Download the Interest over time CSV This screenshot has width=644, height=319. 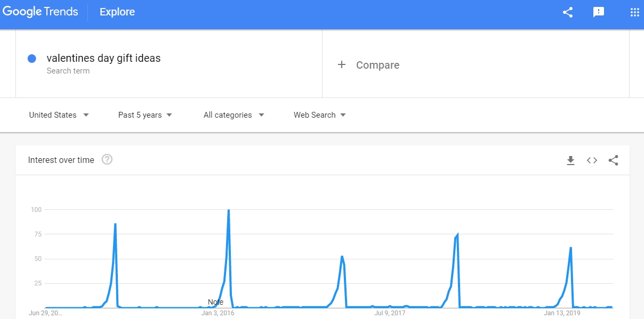570,160
